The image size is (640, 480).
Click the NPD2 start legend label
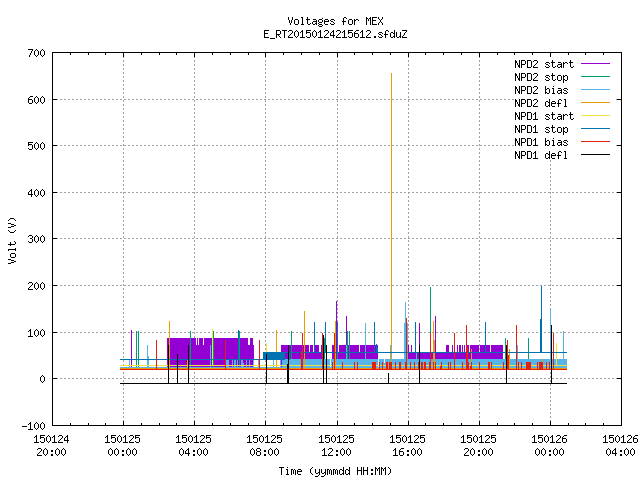(x=544, y=64)
